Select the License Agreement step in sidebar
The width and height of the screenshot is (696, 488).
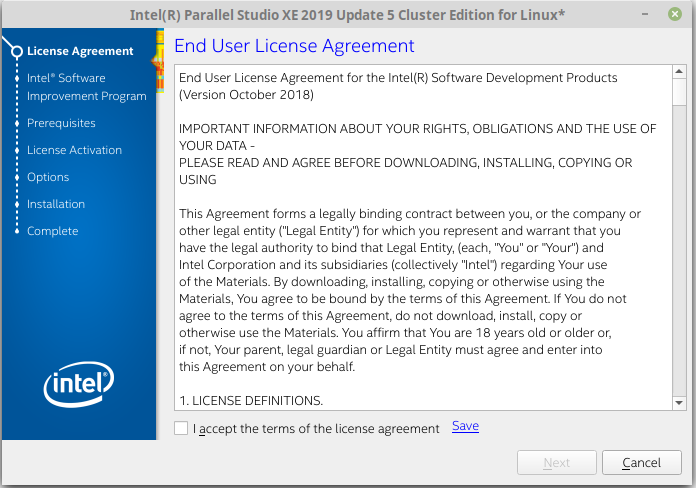click(x=80, y=51)
